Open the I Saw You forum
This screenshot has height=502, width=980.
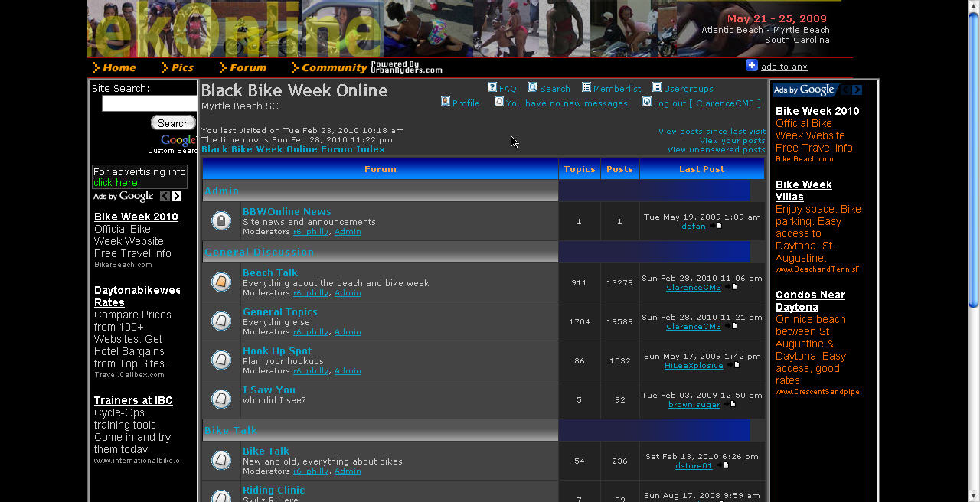click(x=269, y=390)
